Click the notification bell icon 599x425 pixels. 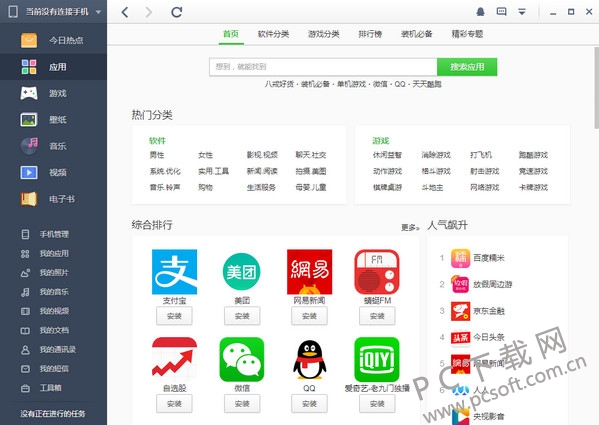click(481, 12)
